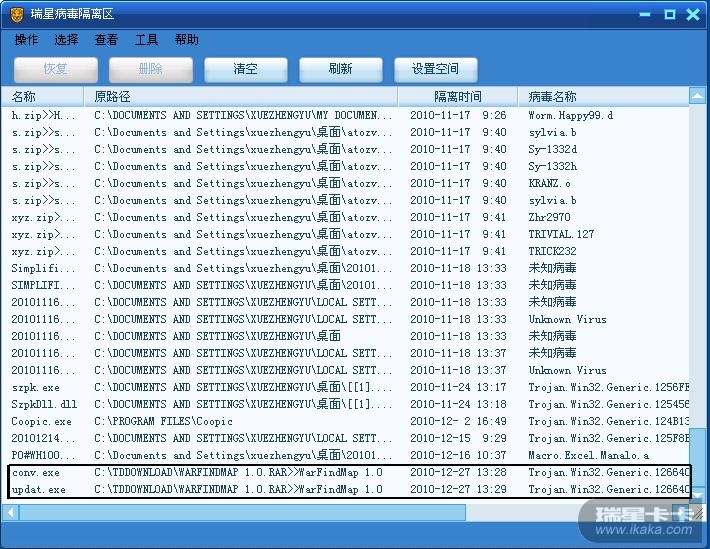Viewport: 710px width, 549px height.
Task: Open the 选择 menu
Action: pos(66,40)
